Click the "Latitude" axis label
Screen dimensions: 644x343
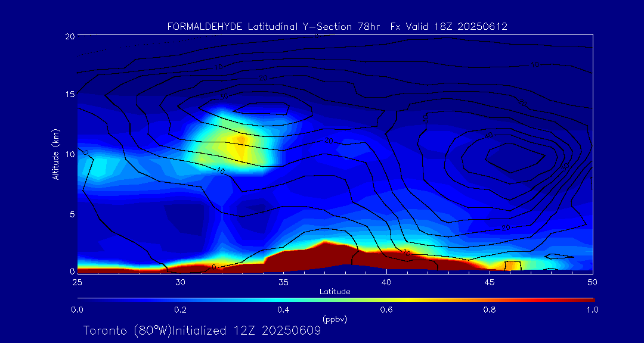pos(335,292)
